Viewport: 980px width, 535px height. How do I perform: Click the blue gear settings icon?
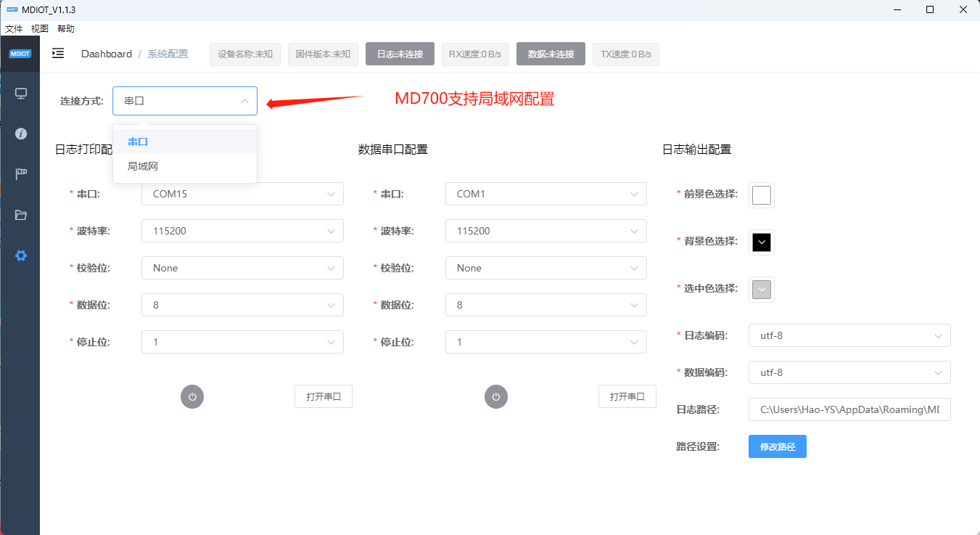[x=20, y=255]
